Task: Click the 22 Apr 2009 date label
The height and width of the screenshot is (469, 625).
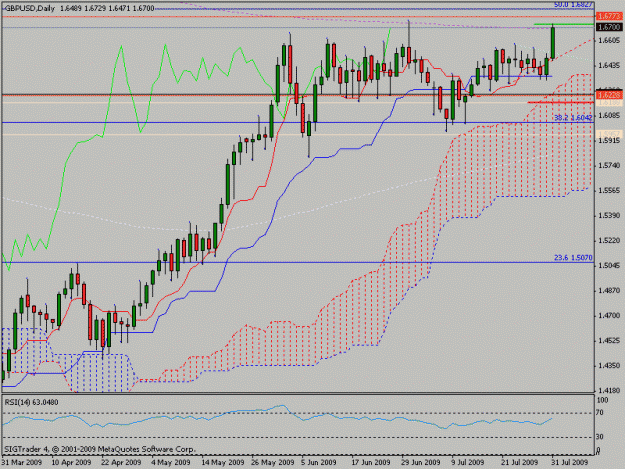Action: click(121, 463)
